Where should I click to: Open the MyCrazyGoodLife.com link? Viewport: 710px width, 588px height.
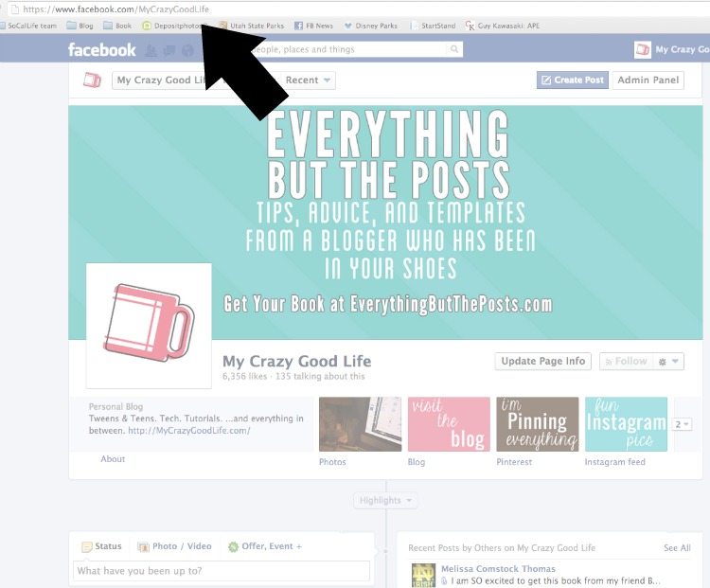(189, 431)
